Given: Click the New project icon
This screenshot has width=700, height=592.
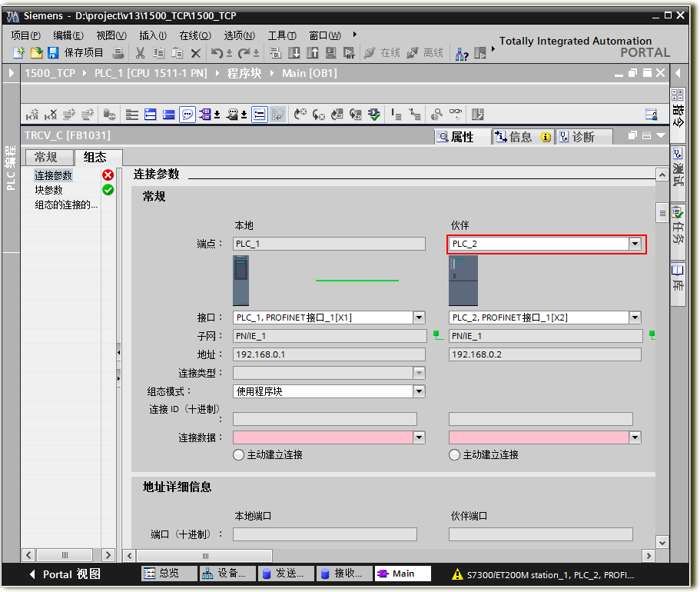Looking at the screenshot, I should (18, 53).
